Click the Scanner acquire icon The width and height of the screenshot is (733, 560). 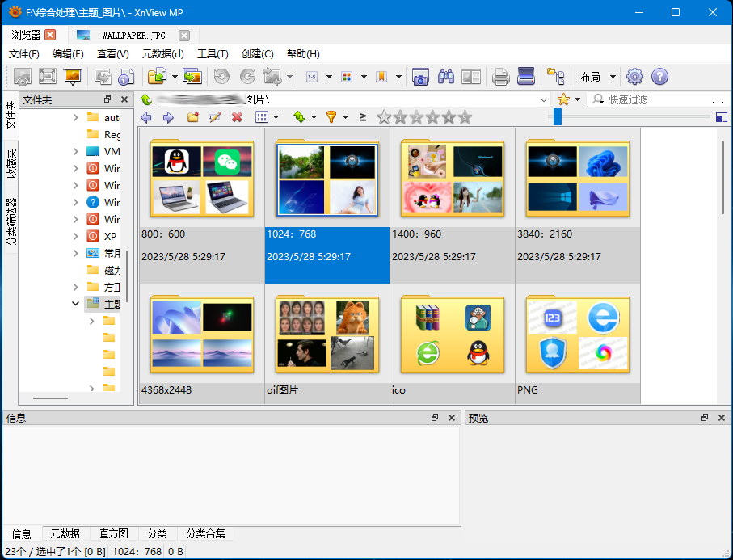(x=526, y=77)
